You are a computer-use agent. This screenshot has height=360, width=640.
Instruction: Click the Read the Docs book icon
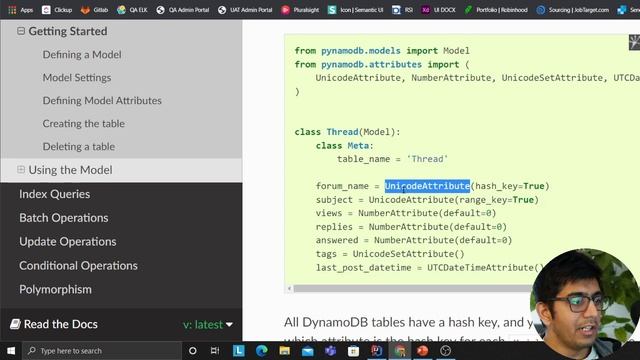pyautogui.click(x=15, y=324)
